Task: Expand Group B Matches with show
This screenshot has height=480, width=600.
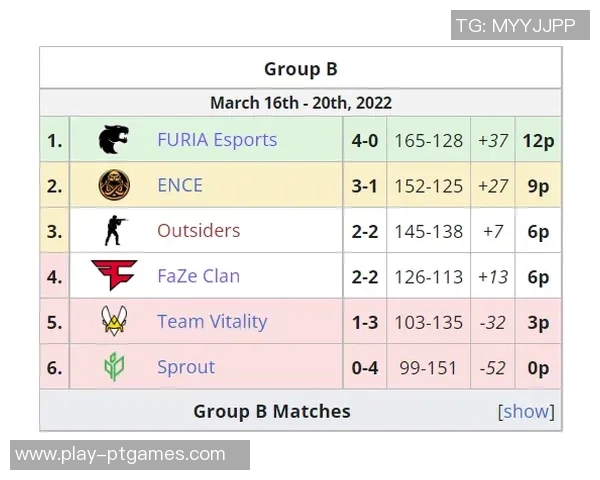Action: 526,411
